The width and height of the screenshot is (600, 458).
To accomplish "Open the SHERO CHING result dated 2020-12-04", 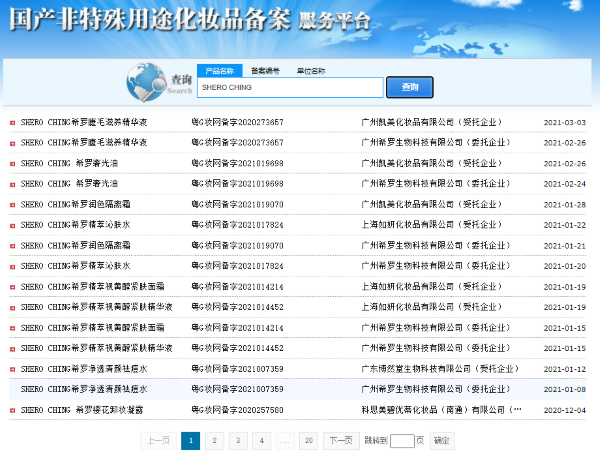I will (x=82, y=410).
